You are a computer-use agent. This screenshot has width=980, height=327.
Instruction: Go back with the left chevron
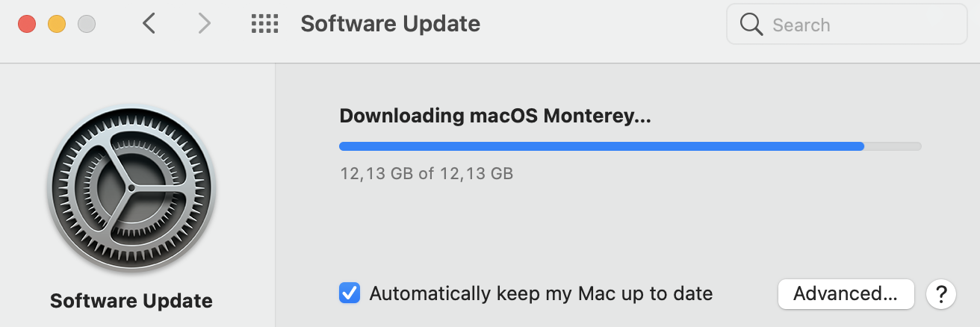coord(149,24)
